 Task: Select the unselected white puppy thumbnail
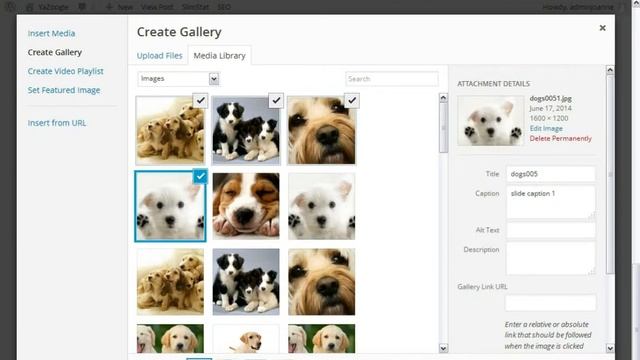tap(322, 206)
